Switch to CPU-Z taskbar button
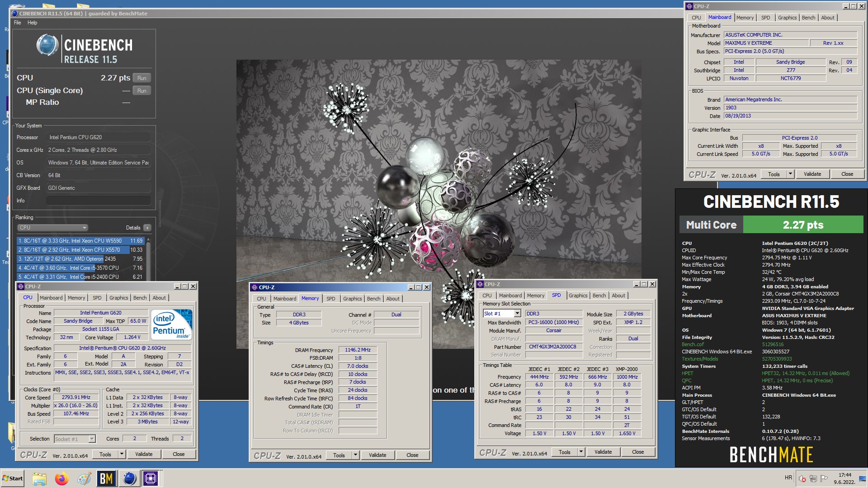The width and height of the screenshot is (868, 488). tap(151, 479)
